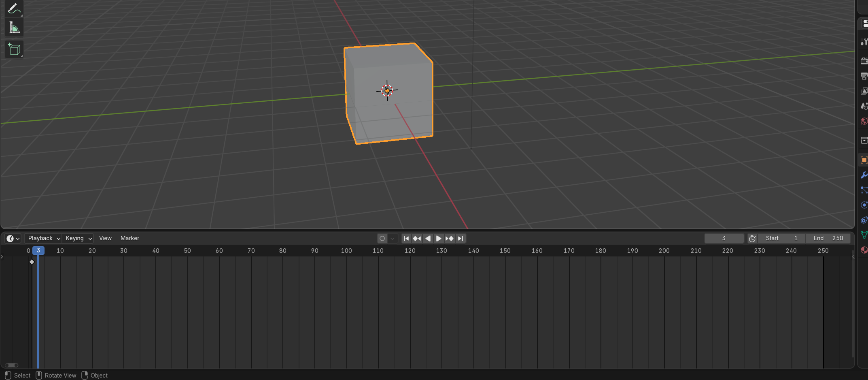Open the Modifiers properties tab
Screen dimensions: 868x380
pyautogui.click(x=864, y=175)
